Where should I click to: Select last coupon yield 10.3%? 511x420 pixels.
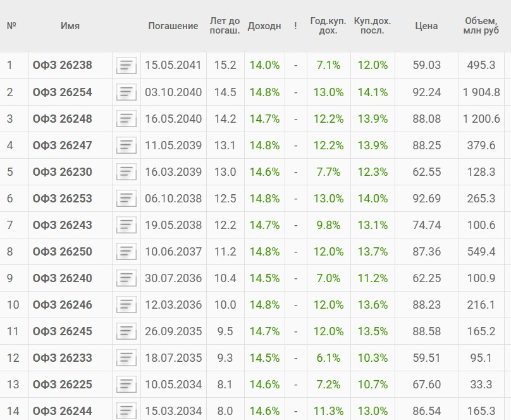pyautogui.click(x=372, y=358)
